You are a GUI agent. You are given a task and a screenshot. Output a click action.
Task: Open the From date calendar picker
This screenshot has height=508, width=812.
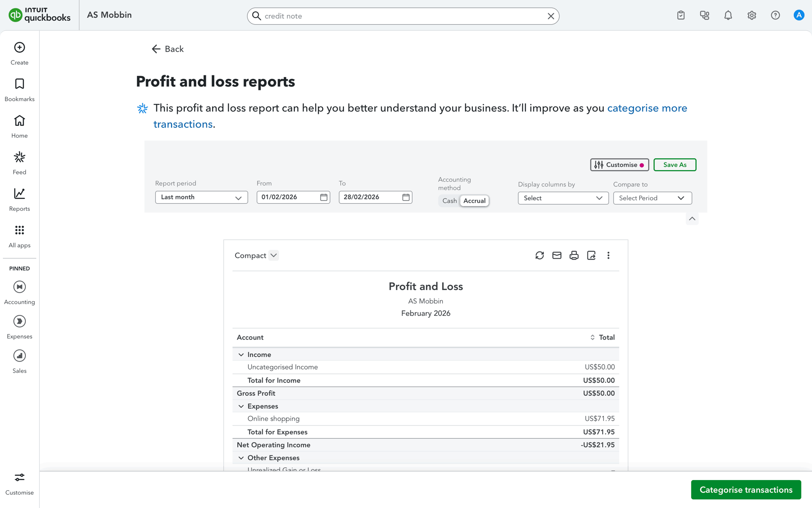[324, 197]
